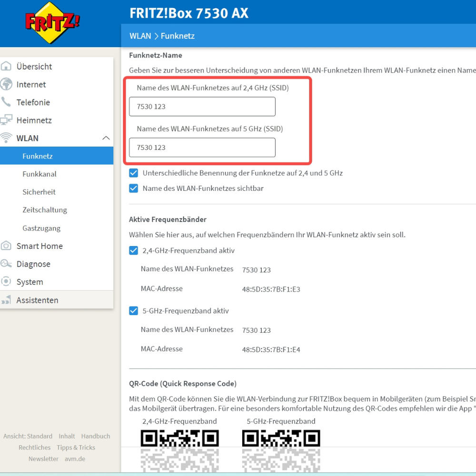Collapse the WLAN menu chevron
The width and height of the screenshot is (476, 476).
tap(106, 138)
